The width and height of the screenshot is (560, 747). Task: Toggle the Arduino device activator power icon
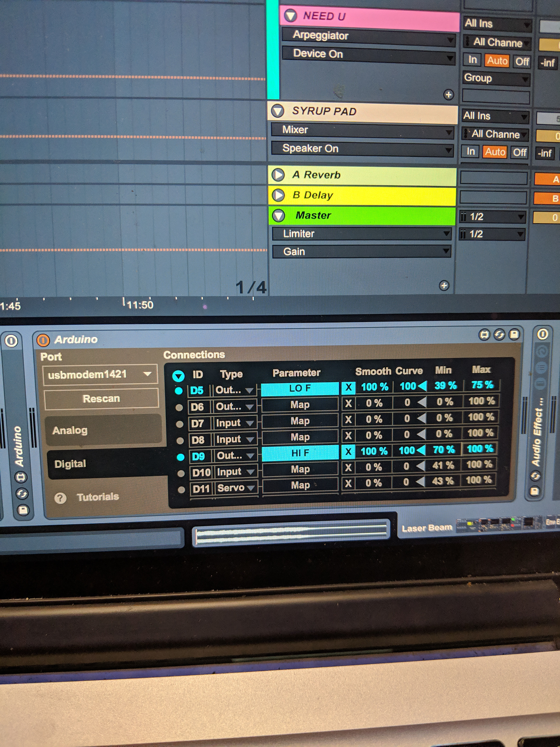[43, 340]
